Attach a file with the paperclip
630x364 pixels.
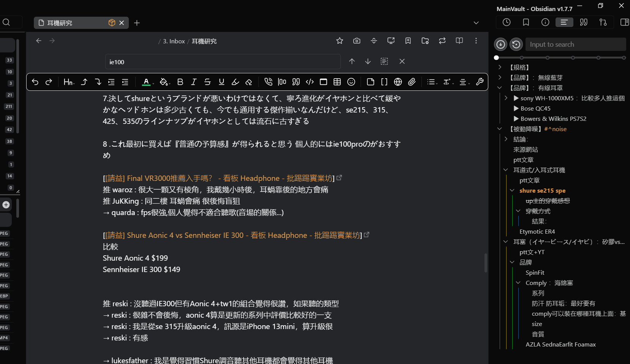coord(412,82)
